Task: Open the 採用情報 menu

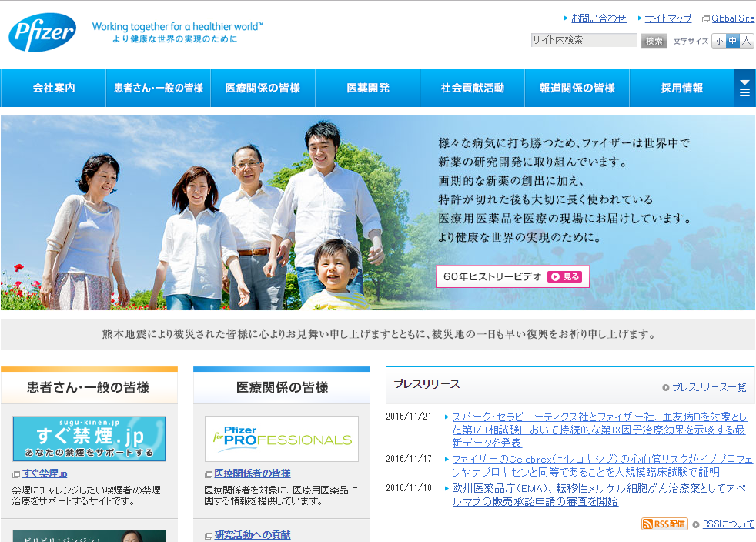Action: (682, 88)
